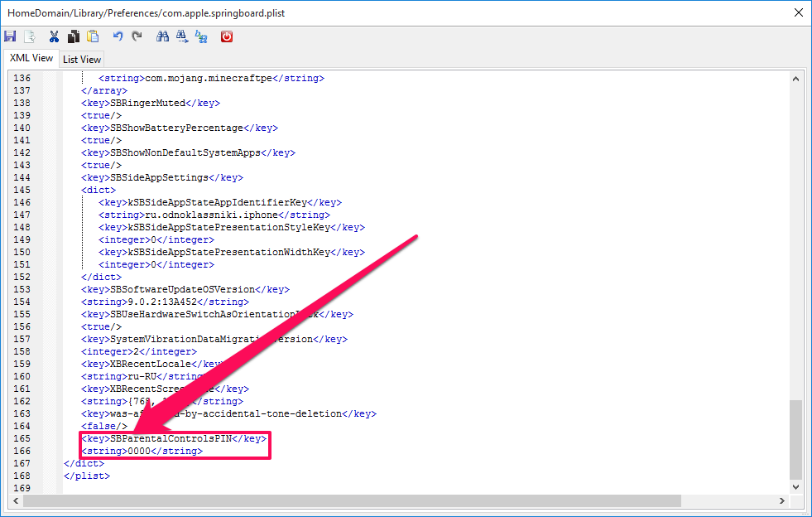Select the XML View tab

(31, 58)
